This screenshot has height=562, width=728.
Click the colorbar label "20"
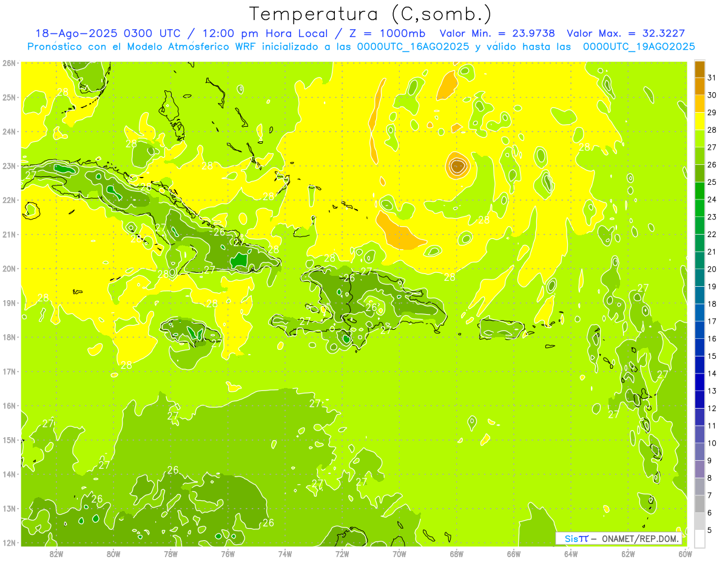(x=712, y=269)
